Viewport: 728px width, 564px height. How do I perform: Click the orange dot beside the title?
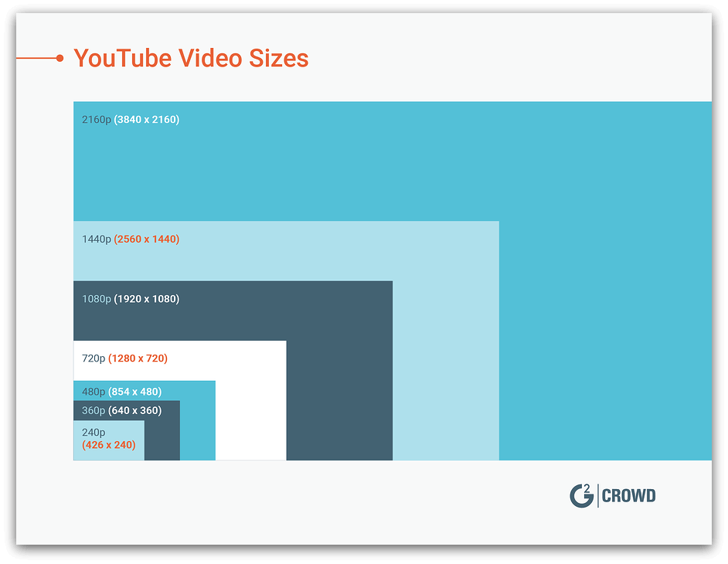60,58
